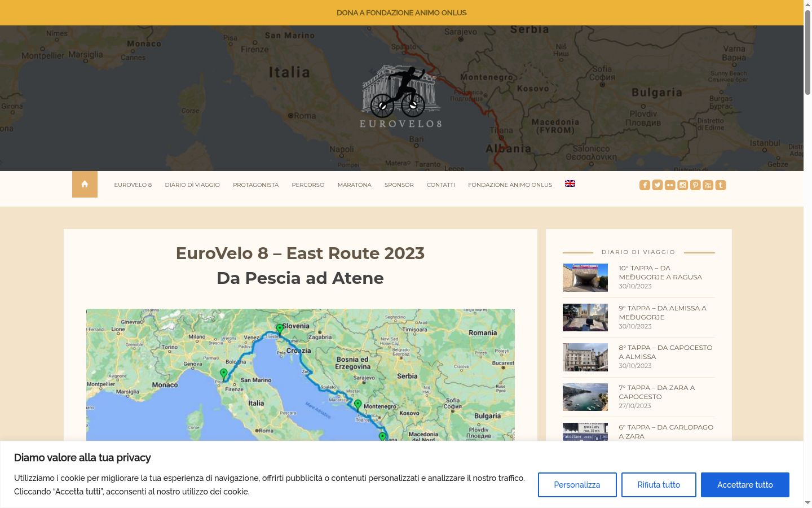Image resolution: width=812 pixels, height=508 pixels.
Task: Switch language via the UK flag
Action: pyautogui.click(x=570, y=183)
